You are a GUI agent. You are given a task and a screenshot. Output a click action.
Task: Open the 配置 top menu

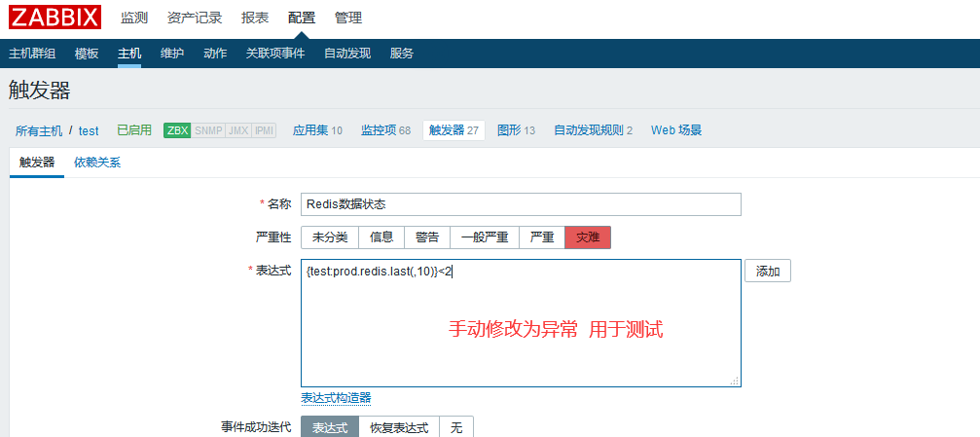[302, 18]
